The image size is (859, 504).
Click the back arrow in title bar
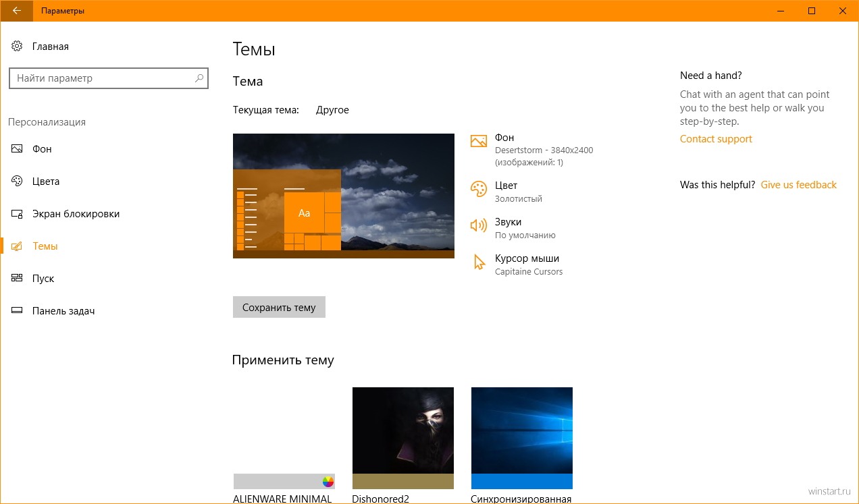point(16,11)
